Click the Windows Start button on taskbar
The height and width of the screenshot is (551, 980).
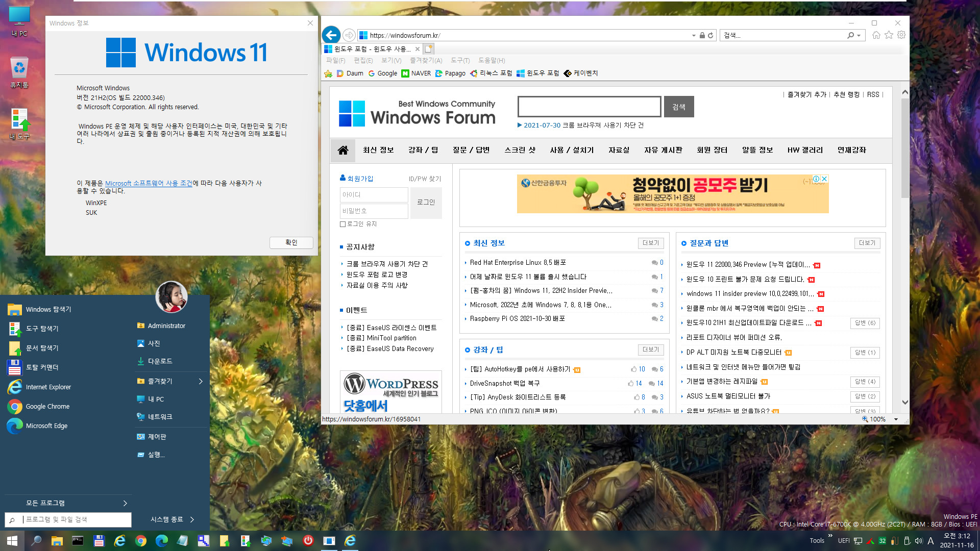tap(12, 541)
